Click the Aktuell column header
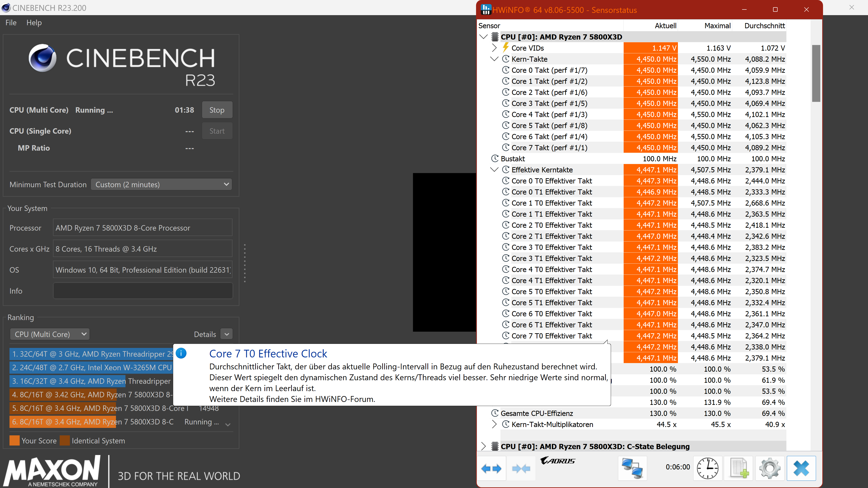 click(x=665, y=26)
